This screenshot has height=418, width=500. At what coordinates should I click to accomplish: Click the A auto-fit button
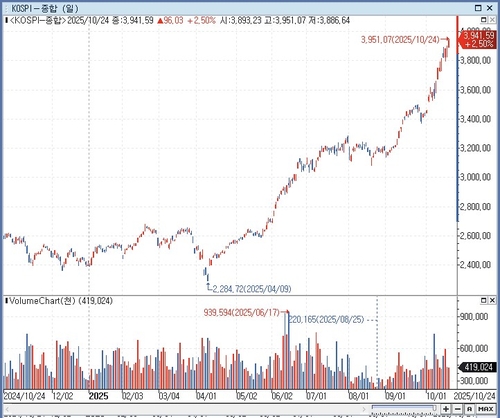469,409
